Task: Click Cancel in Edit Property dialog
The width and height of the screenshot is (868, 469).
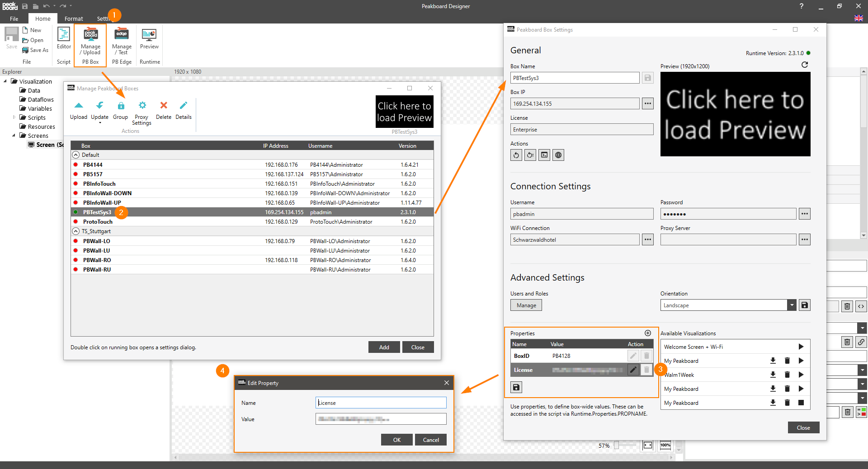Action: pyautogui.click(x=431, y=440)
